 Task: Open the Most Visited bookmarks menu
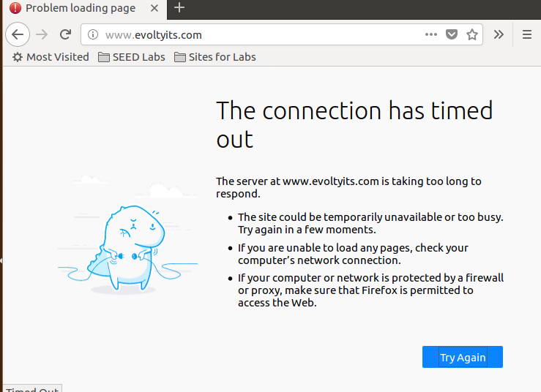(x=51, y=57)
